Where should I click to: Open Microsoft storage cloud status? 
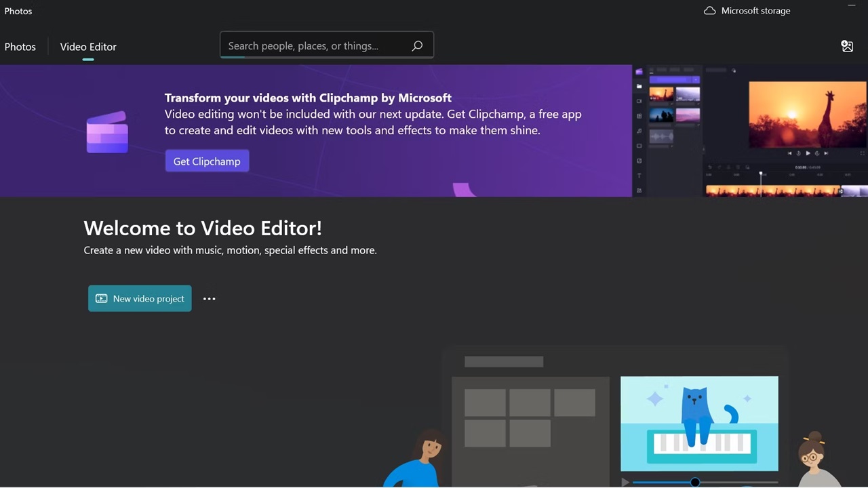tap(747, 11)
